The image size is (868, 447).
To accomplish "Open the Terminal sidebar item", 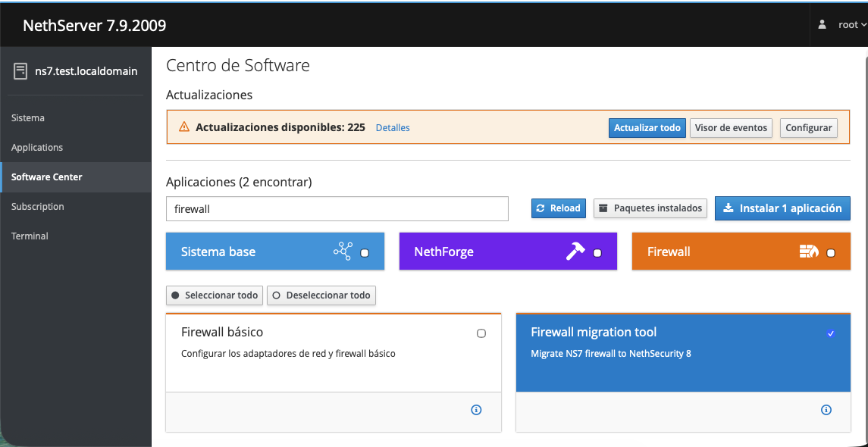I will [30, 236].
